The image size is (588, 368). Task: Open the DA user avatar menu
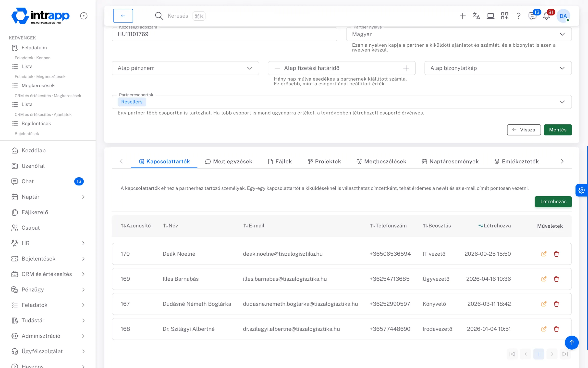pyautogui.click(x=563, y=16)
